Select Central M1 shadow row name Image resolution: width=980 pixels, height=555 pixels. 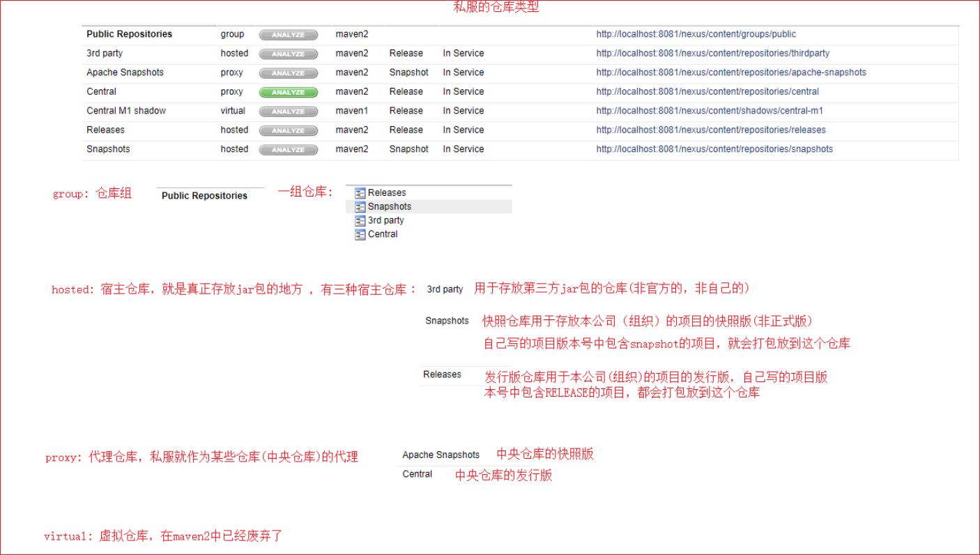(x=126, y=111)
